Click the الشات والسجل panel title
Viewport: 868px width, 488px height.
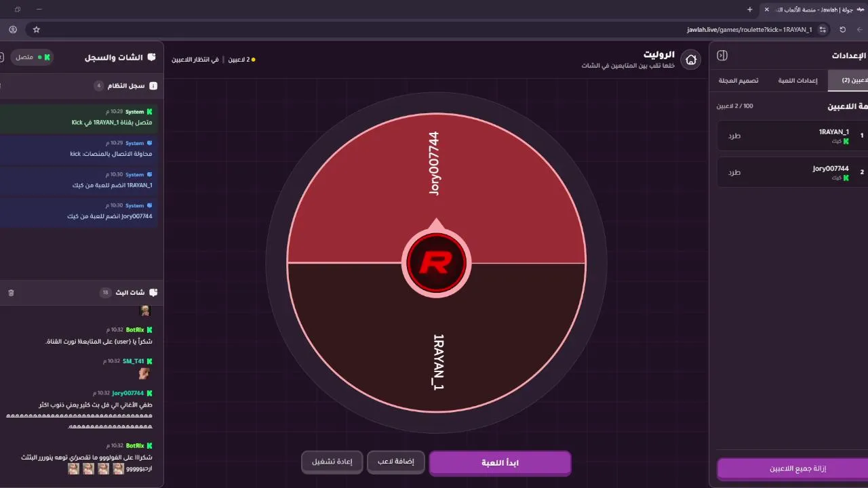(x=114, y=58)
